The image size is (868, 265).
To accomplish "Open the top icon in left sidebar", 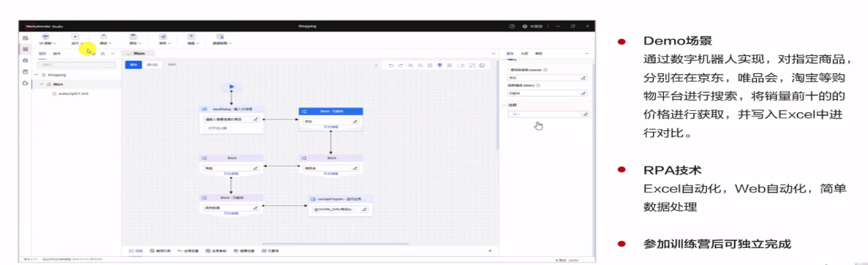I will pyautogui.click(x=25, y=38).
